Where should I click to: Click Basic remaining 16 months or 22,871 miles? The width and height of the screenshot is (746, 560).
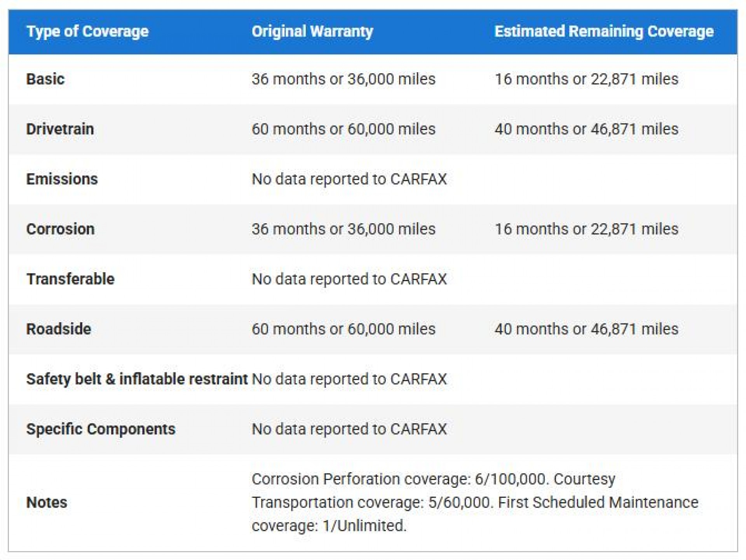point(586,79)
